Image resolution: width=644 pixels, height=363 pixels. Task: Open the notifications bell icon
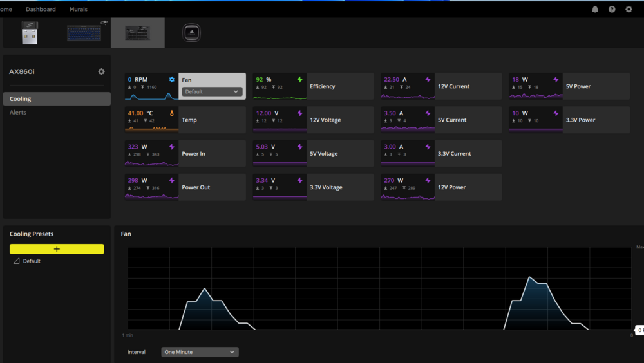coord(594,9)
